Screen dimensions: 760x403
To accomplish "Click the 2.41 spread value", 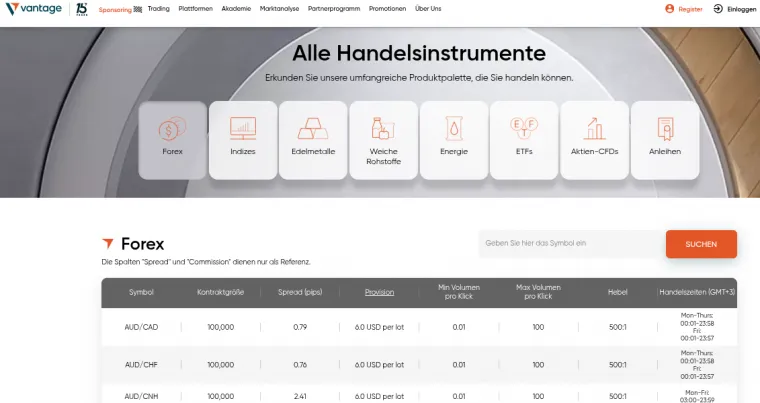I will (300, 396).
